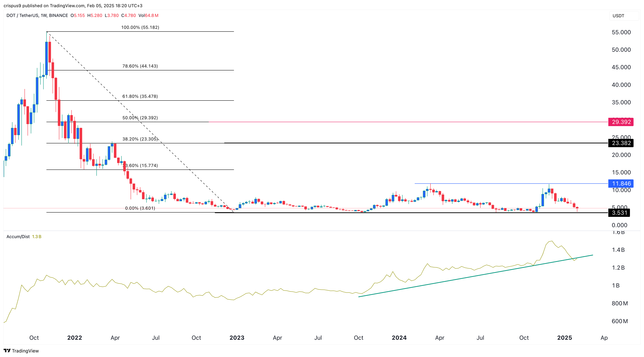
Task: Click the 61.80% (35.478) retracement label
Action: pos(140,96)
